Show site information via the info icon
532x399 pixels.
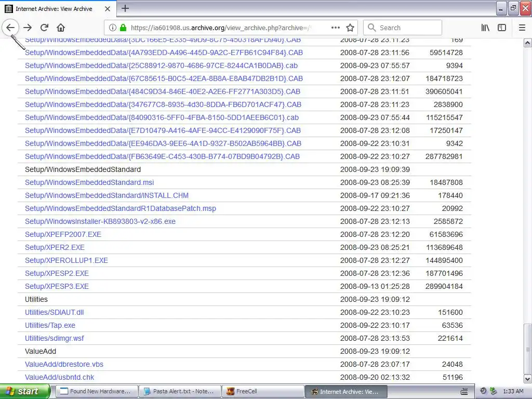coord(113,28)
